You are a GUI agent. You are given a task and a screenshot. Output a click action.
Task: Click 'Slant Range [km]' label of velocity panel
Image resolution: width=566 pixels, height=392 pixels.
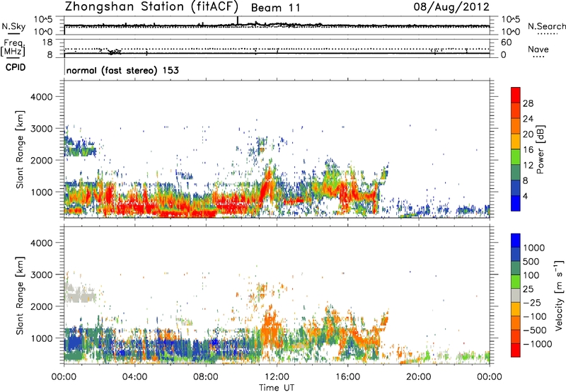pos(20,295)
